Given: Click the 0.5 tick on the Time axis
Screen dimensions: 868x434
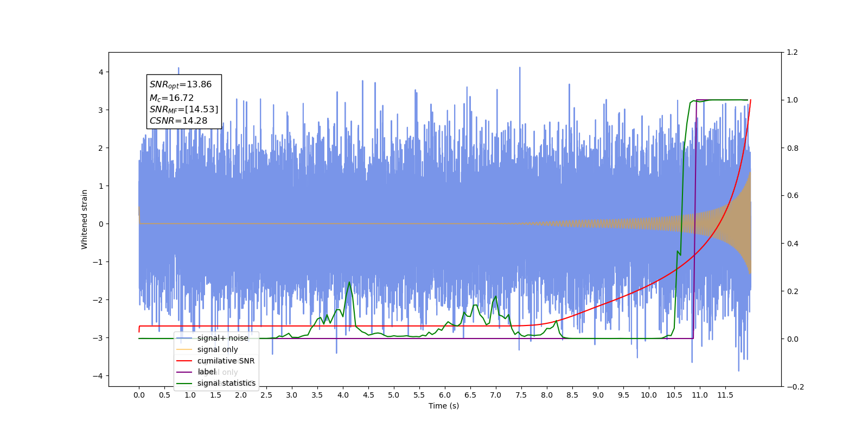Looking at the screenshot, I should [164, 395].
